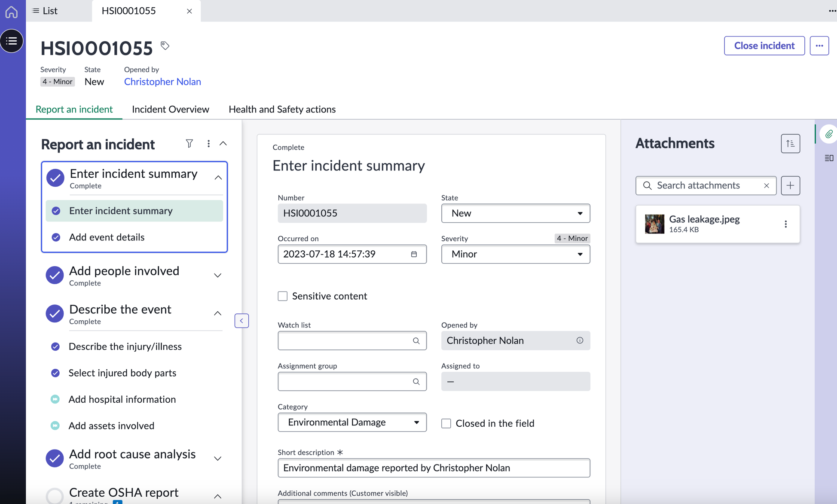Open the Category dropdown
The height and width of the screenshot is (504, 837).
point(352,422)
